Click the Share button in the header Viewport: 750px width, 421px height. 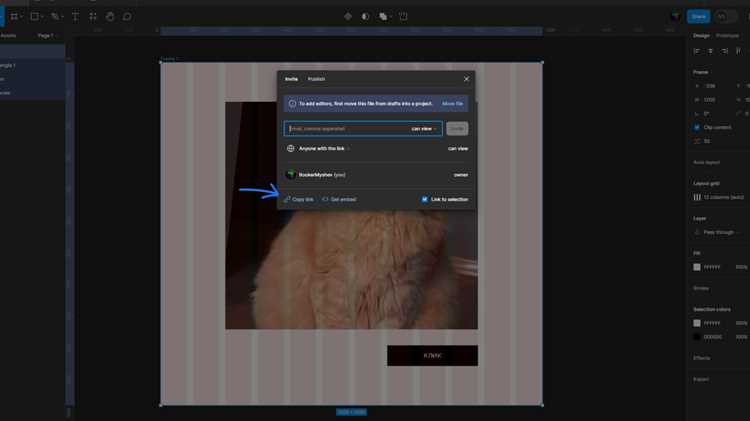click(x=698, y=17)
